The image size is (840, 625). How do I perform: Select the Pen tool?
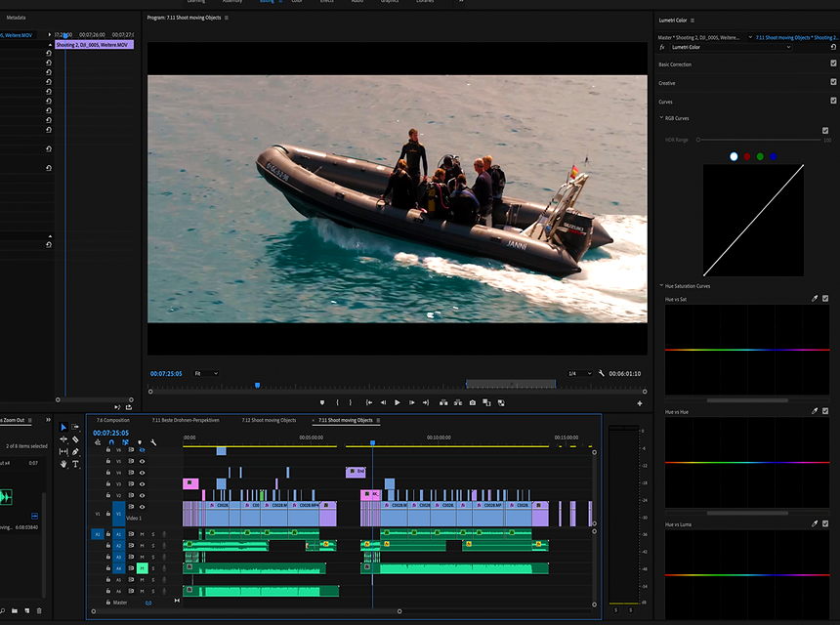pyautogui.click(x=75, y=451)
